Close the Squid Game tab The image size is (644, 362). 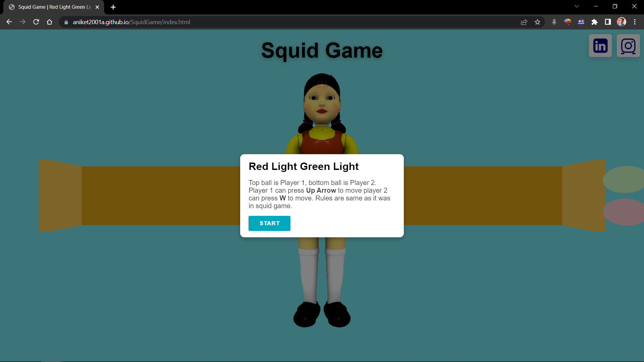[x=97, y=7]
